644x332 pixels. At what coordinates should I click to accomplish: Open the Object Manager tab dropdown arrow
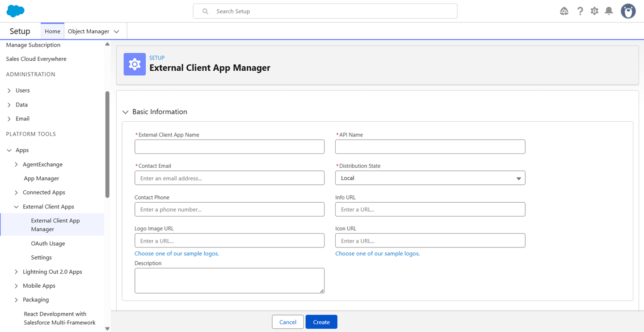point(117,32)
